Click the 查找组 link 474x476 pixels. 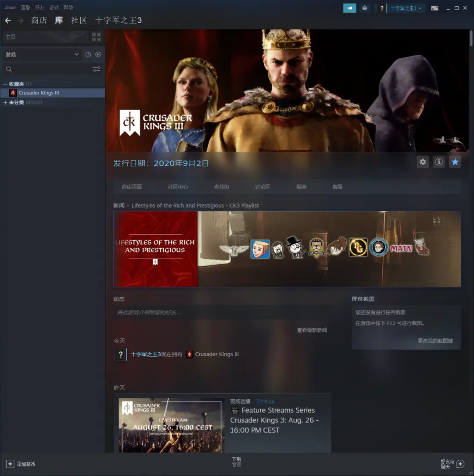pos(221,187)
